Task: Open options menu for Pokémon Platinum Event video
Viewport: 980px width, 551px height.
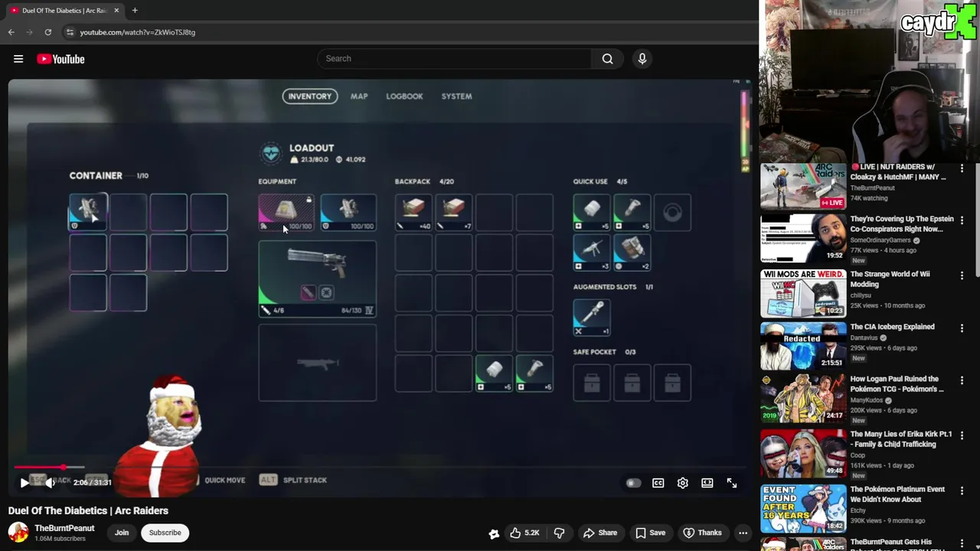Action: 962,490
